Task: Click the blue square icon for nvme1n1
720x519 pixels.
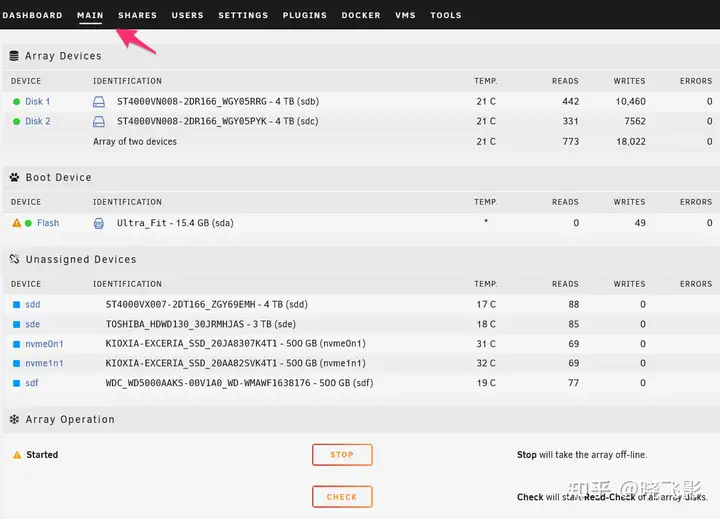Action: [17, 363]
